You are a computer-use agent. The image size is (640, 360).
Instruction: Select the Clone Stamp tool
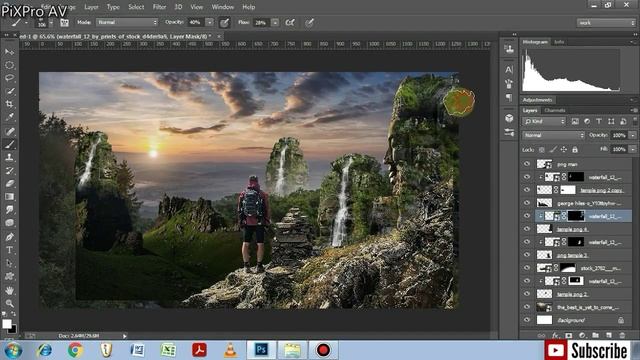[x=9, y=157]
